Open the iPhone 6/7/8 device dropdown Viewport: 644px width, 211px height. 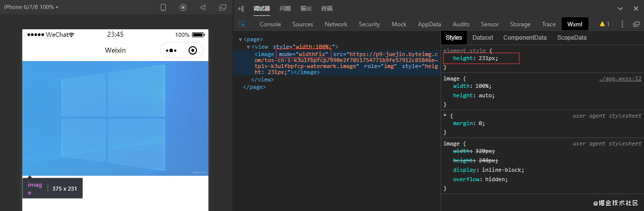(31, 7)
